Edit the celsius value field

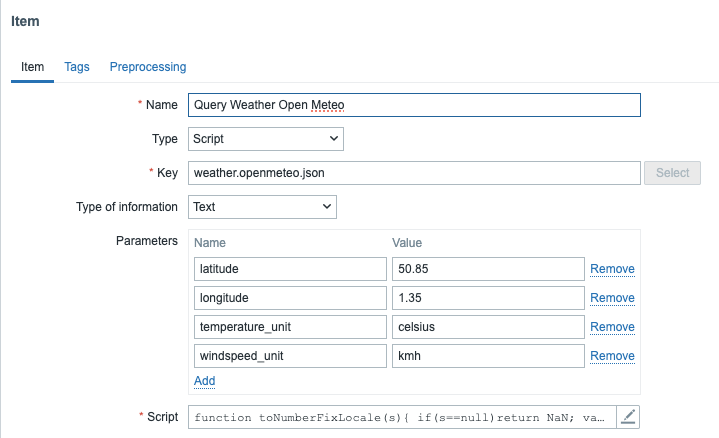click(x=487, y=327)
